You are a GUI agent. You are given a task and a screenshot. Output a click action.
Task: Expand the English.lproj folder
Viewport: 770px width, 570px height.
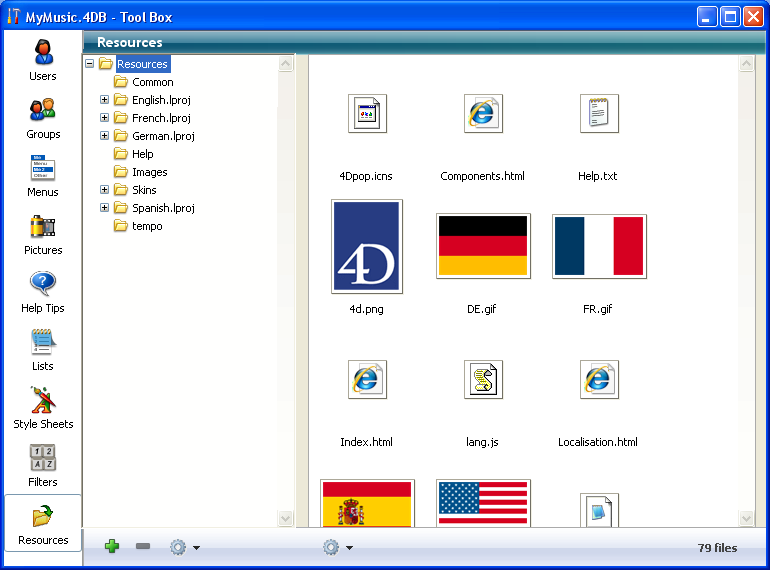point(105,100)
